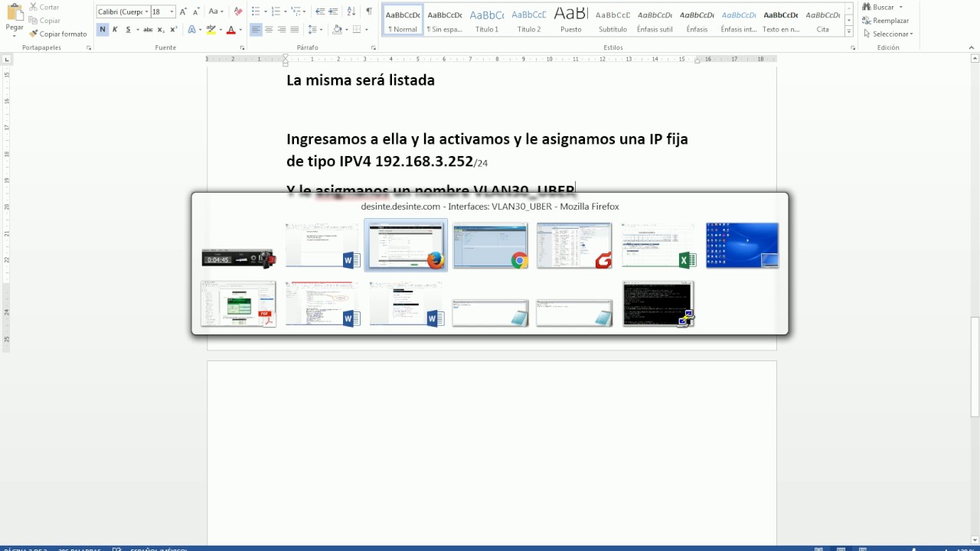This screenshot has height=551, width=980.
Task: Toggle Cursiva (K) italic formatting
Action: (x=115, y=30)
